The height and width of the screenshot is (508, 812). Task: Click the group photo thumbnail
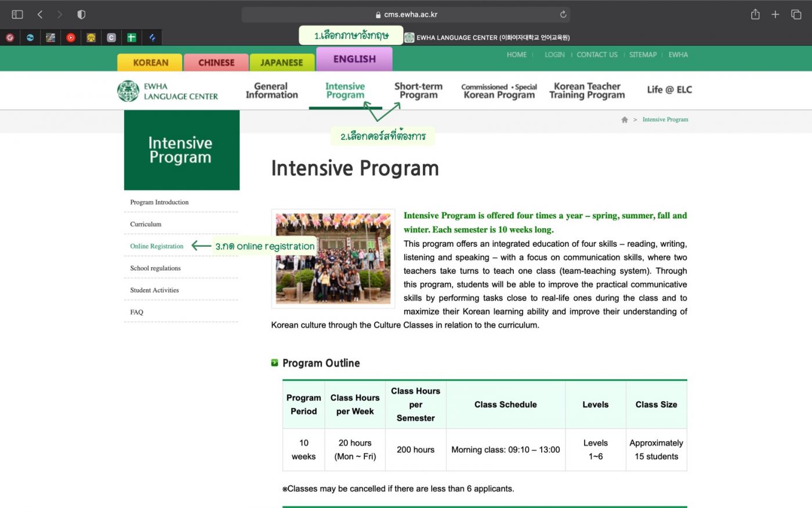point(333,258)
